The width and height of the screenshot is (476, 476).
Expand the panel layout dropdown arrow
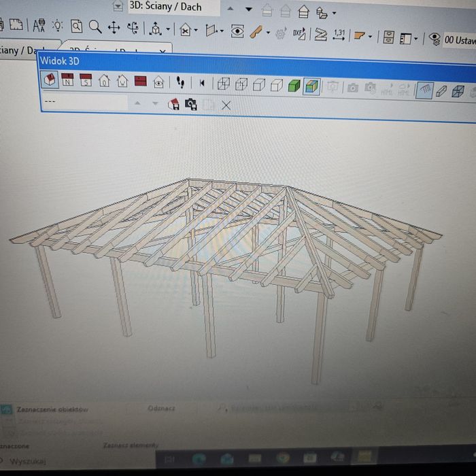[x=416, y=39]
